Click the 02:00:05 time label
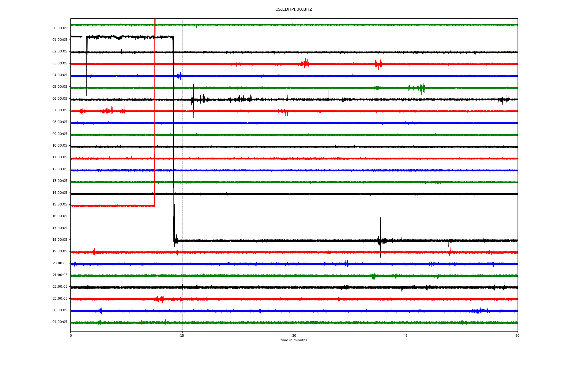This screenshot has height=368, width=588. 60,52
